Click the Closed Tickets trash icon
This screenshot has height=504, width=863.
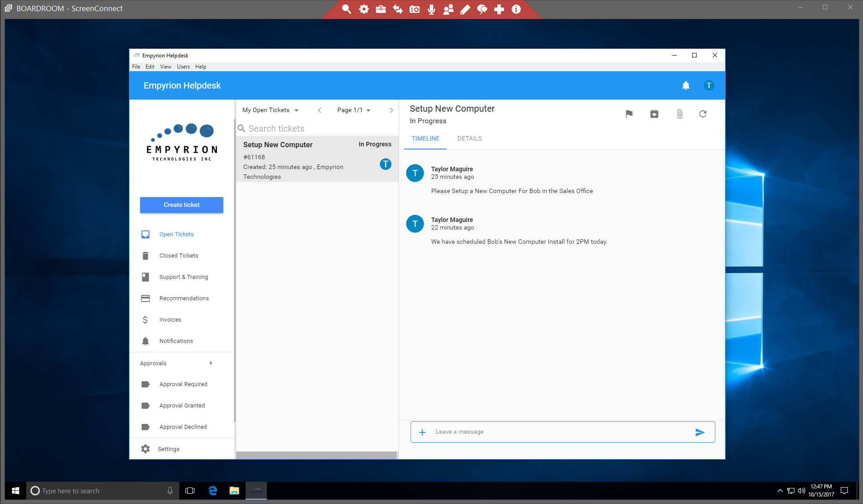pyautogui.click(x=145, y=255)
